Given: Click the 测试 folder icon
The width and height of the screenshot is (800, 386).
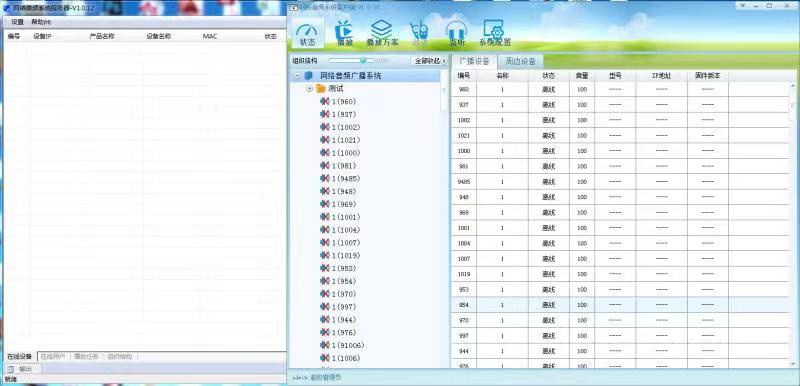Looking at the screenshot, I should tap(321, 89).
